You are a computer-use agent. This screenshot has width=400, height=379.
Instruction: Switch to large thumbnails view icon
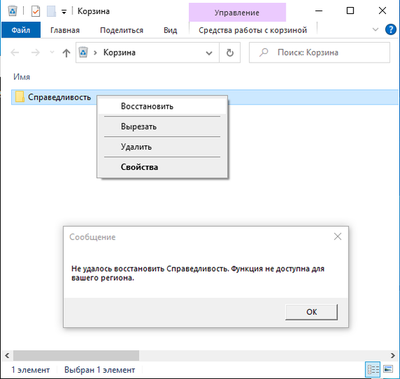388,369
